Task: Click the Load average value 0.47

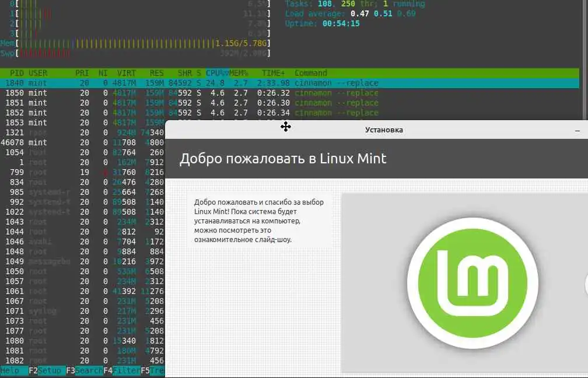Action: pyautogui.click(x=359, y=13)
